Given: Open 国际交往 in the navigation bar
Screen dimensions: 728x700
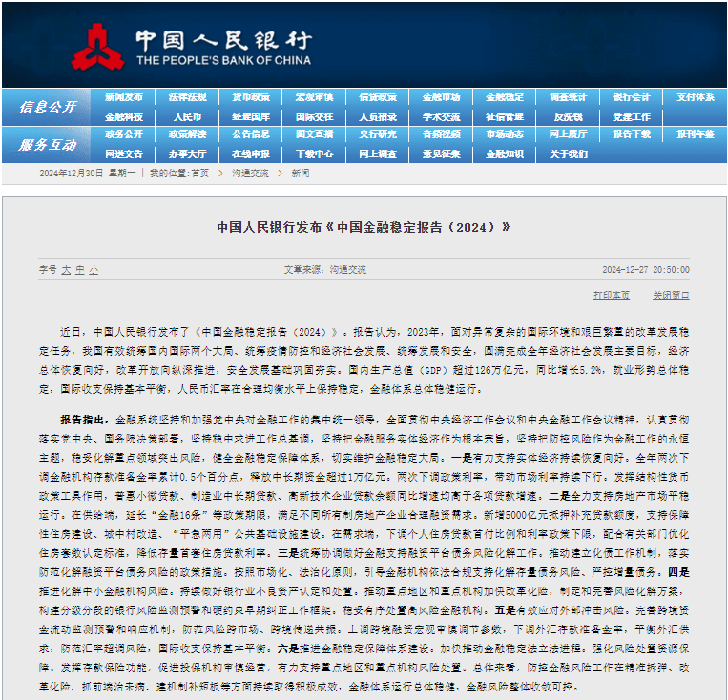Looking at the screenshot, I should click(x=314, y=117).
